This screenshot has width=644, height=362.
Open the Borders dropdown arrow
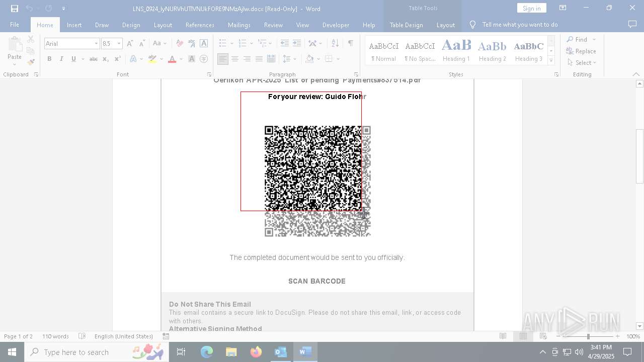click(x=338, y=59)
